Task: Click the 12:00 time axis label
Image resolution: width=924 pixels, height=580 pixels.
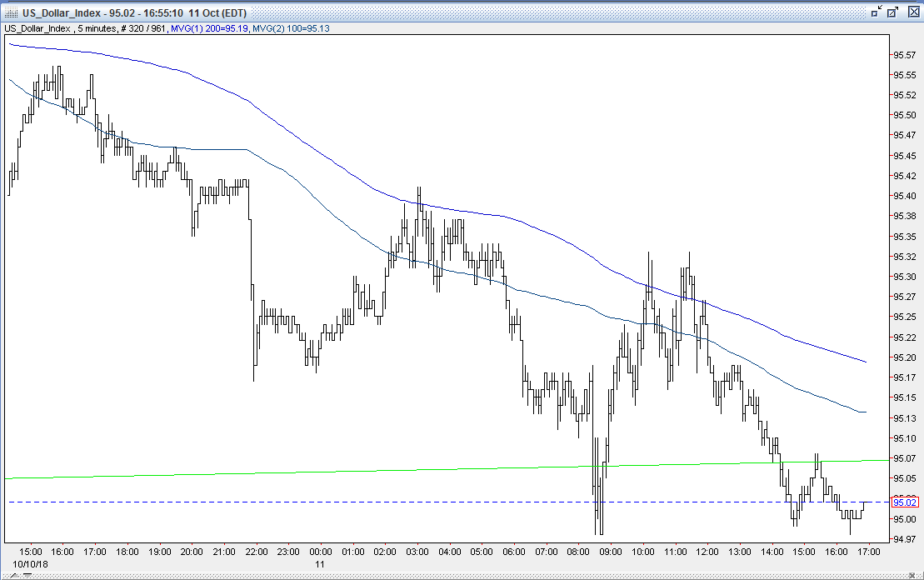Action: pos(707,552)
